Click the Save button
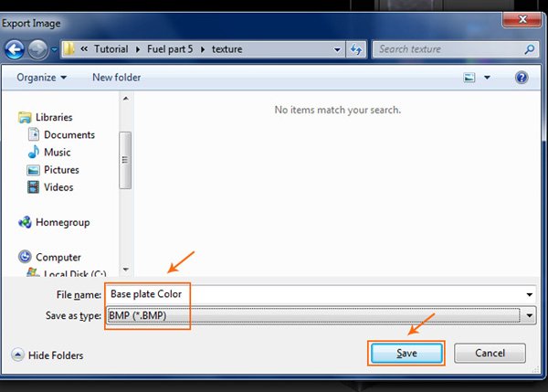This screenshot has height=392, width=548. tap(406, 353)
